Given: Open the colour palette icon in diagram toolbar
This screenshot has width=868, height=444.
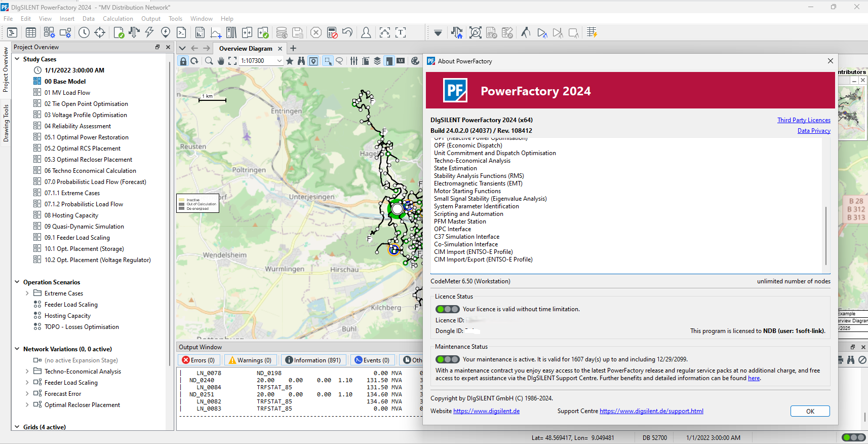Looking at the screenshot, I should [415, 61].
